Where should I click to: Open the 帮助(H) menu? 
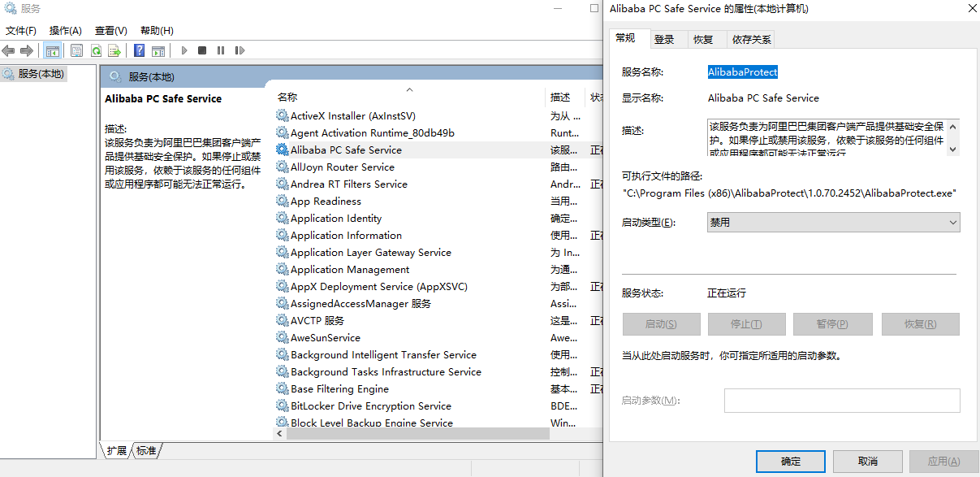[157, 31]
